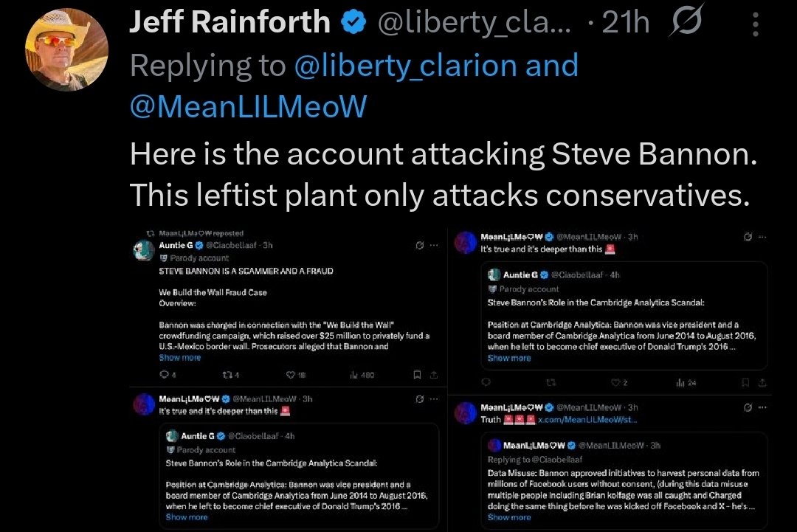Click the 21h timestamp on Jeff's post
Image resolution: width=797 pixels, height=532 pixels.
[625, 24]
